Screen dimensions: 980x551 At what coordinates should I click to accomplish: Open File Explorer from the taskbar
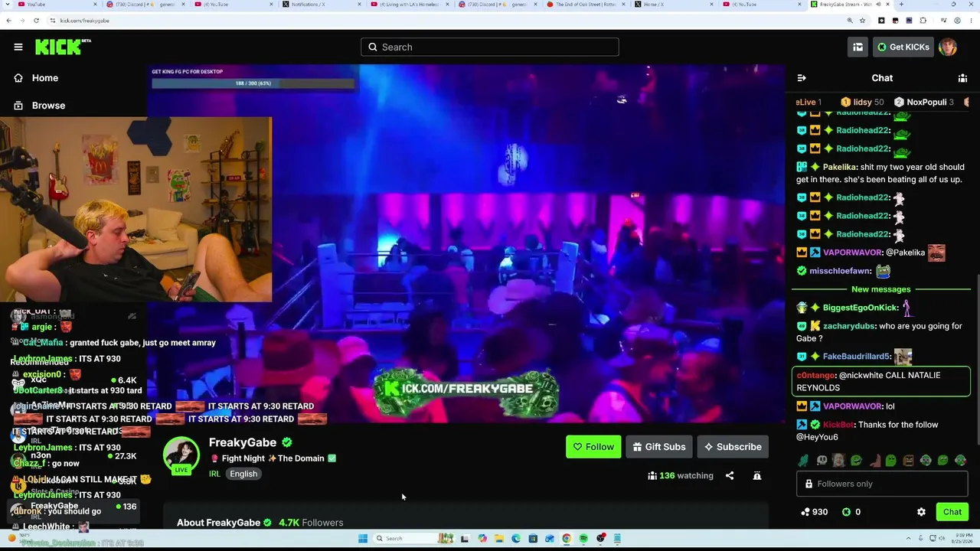[499, 539]
